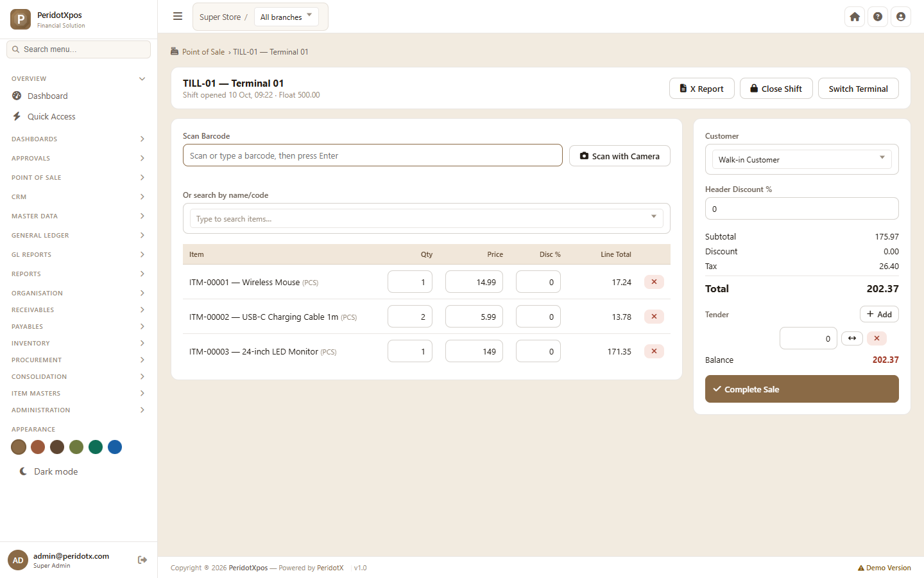Click the Close Shift button
This screenshot has width=924, height=578.
(776, 89)
